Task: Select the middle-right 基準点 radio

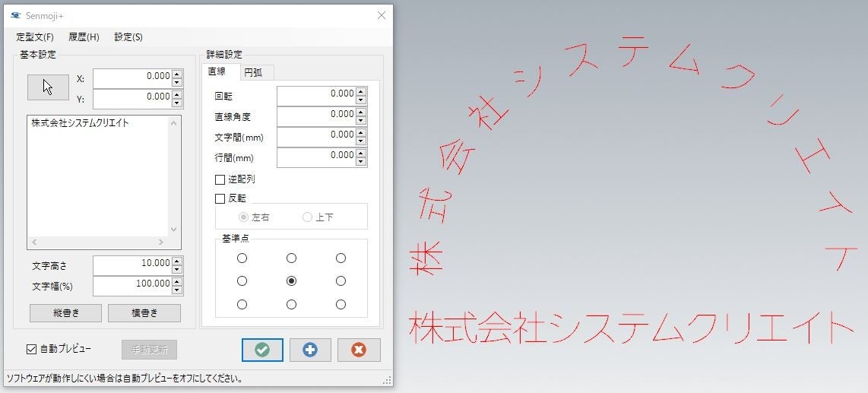Action: tap(341, 281)
